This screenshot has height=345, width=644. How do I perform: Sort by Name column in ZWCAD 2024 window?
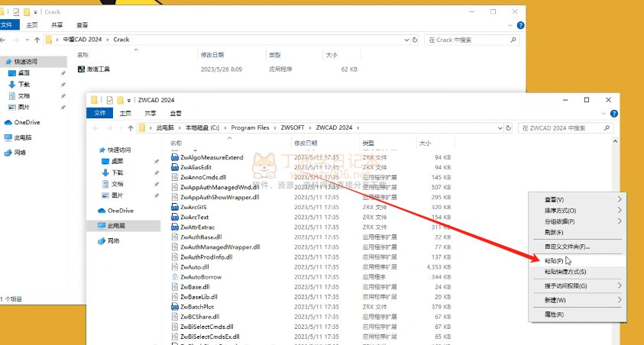pos(176,143)
